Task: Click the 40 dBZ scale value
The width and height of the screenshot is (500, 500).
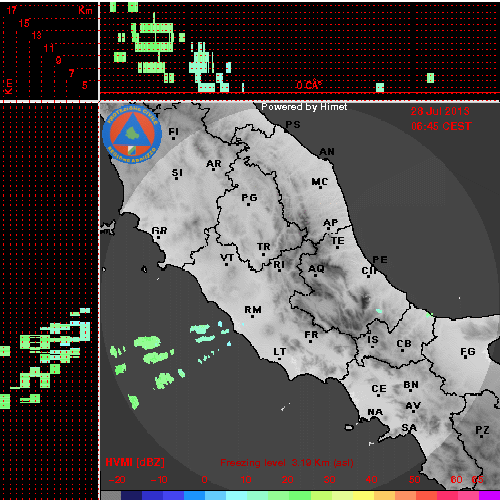Action: [372, 480]
